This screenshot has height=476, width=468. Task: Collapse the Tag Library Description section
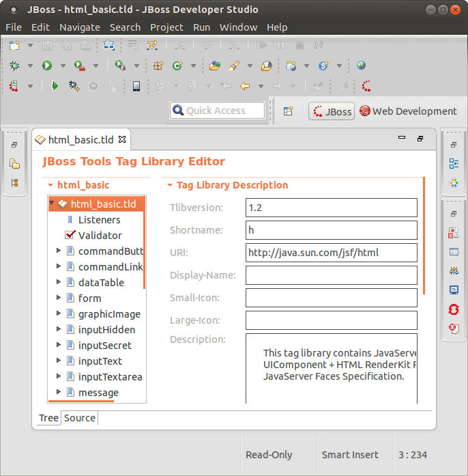[170, 185]
